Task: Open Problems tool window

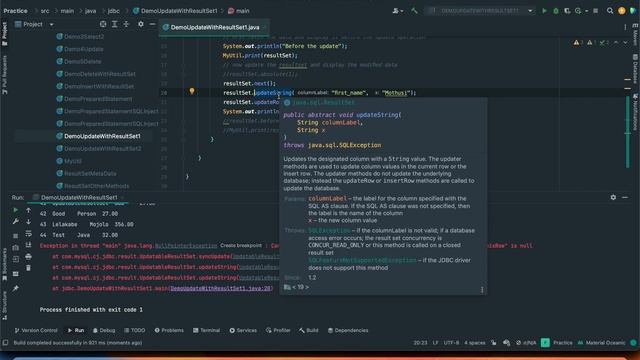Action: pyautogui.click(x=169, y=331)
